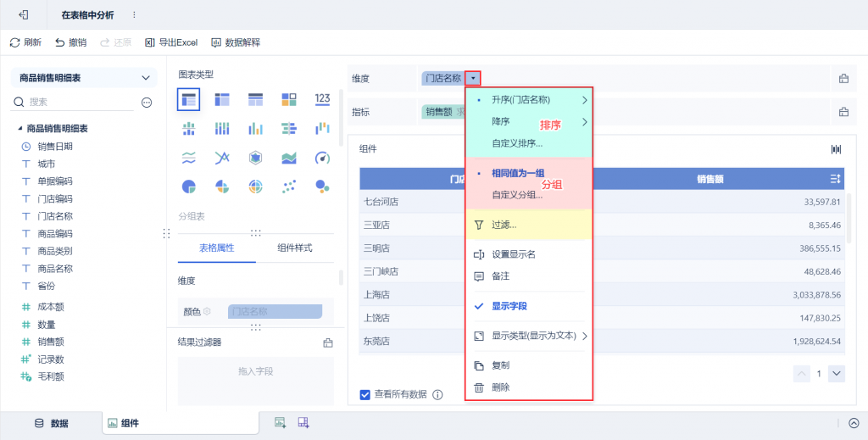Select the 升序(门店名称) sort option
This screenshot has width=868, height=440.
[x=529, y=100]
